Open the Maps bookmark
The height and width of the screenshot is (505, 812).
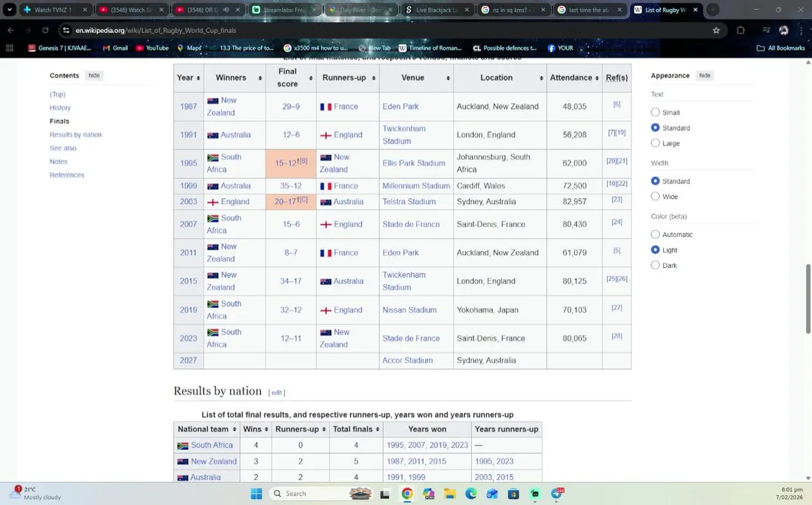point(189,48)
